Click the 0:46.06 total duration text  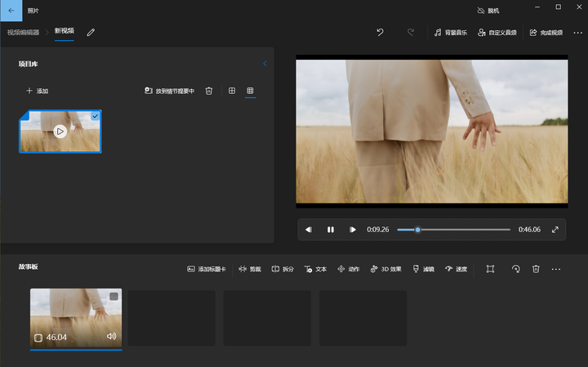point(529,230)
